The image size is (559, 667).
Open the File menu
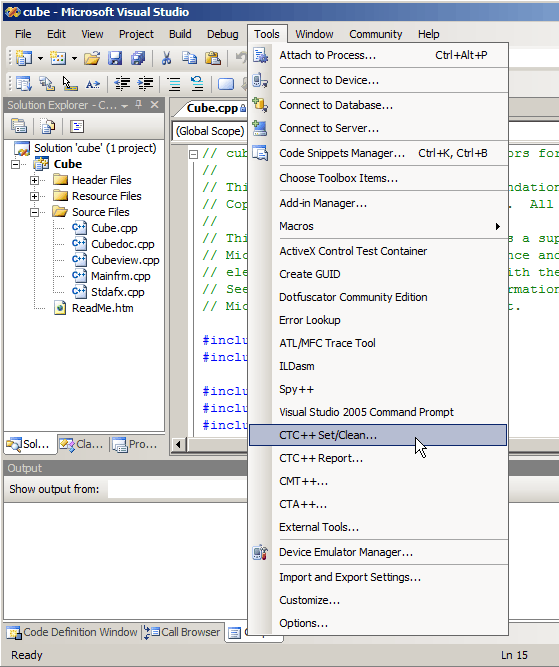point(23,34)
